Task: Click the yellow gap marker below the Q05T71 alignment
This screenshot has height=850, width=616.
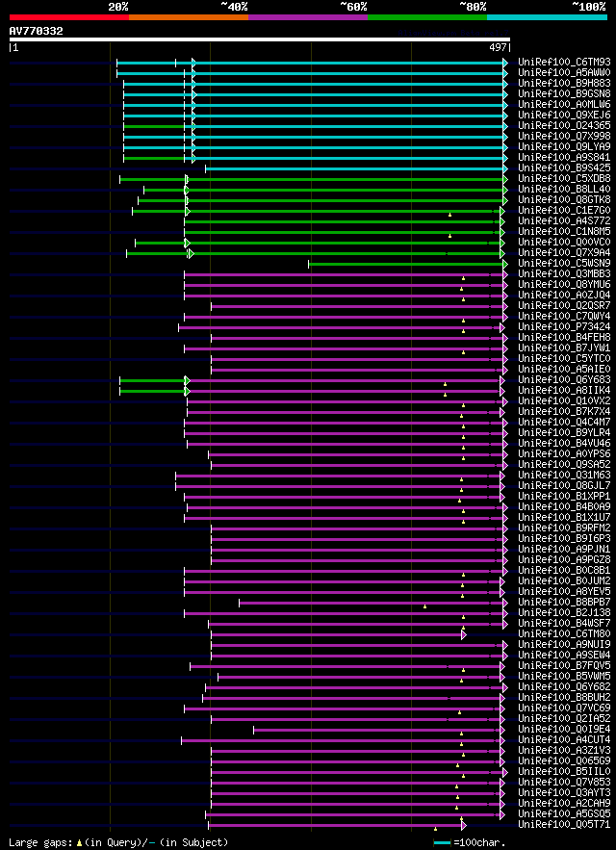Action: (435, 828)
